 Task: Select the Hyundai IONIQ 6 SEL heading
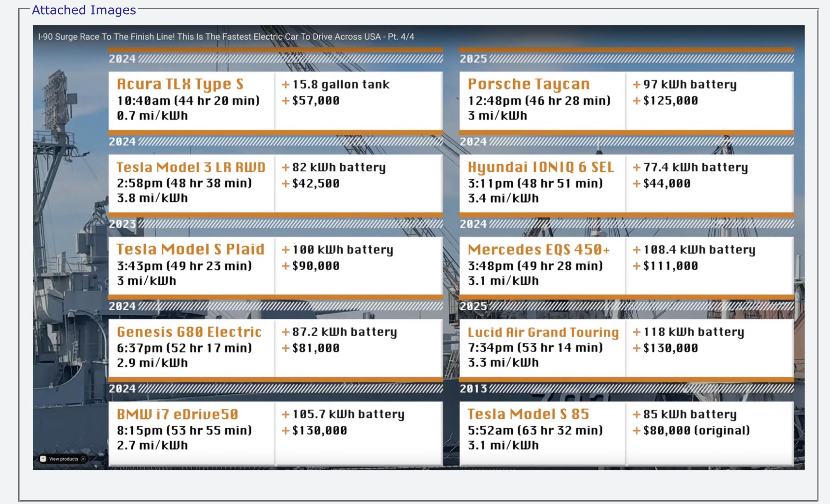point(541,167)
